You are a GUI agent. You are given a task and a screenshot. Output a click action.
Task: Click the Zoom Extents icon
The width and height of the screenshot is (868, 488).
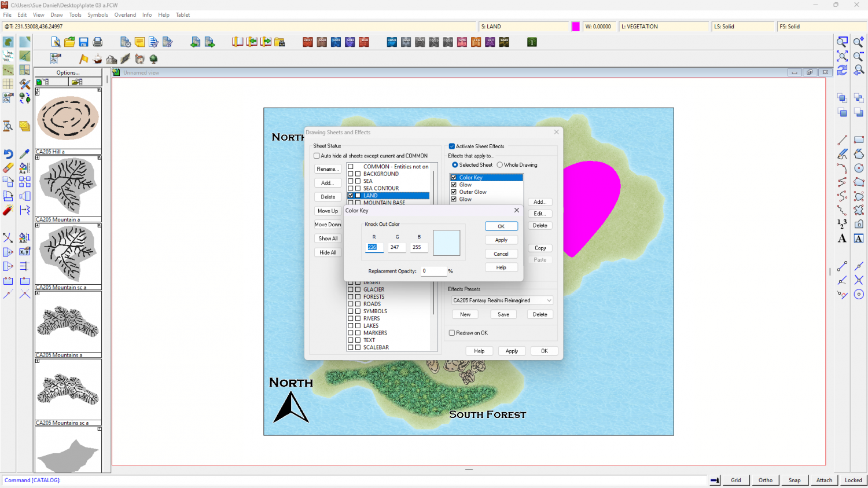coord(843,56)
